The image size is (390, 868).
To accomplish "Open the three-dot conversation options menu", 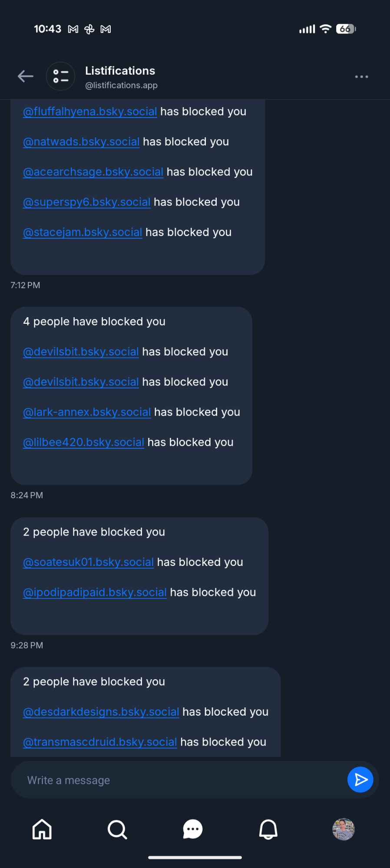I will click(361, 77).
